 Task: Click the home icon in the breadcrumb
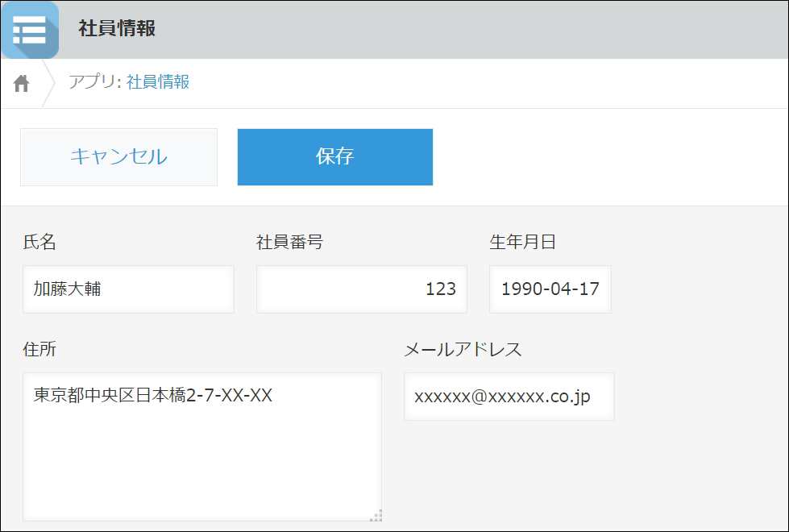pyautogui.click(x=20, y=82)
